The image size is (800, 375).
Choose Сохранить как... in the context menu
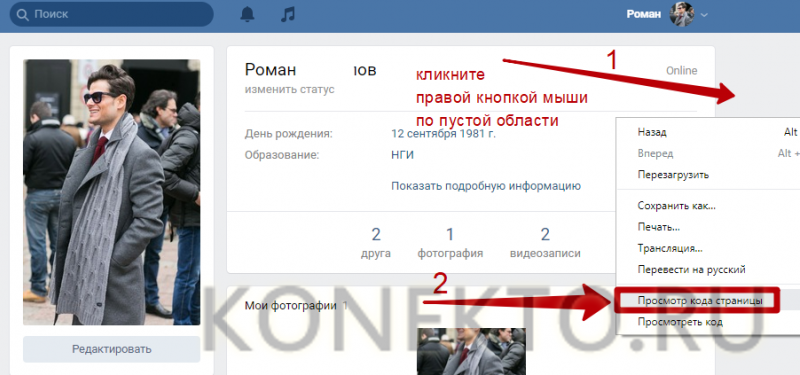pyautogui.click(x=677, y=206)
